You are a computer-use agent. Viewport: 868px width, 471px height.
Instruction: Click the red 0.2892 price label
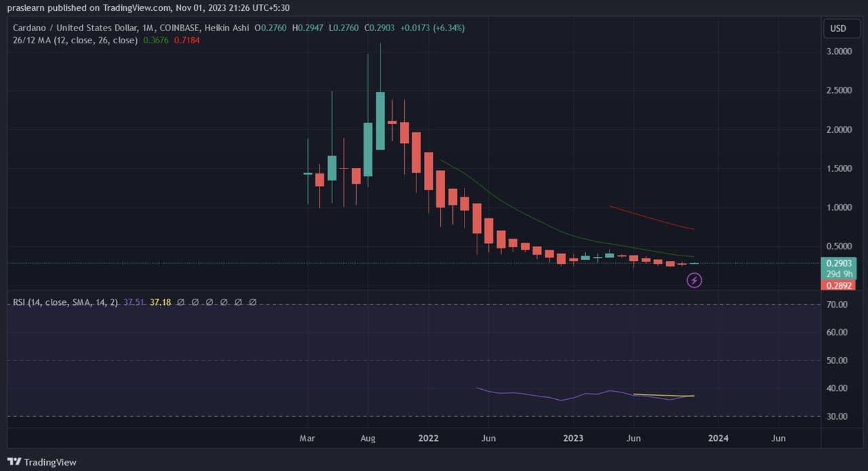pos(838,285)
